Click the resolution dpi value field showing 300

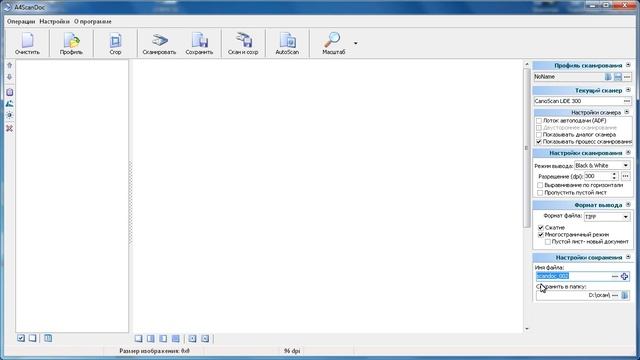[598, 176]
